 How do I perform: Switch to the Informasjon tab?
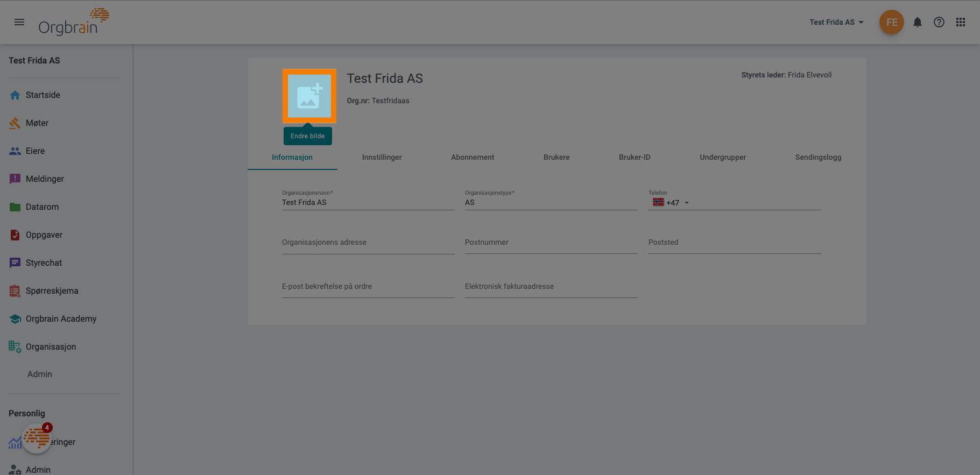(292, 157)
